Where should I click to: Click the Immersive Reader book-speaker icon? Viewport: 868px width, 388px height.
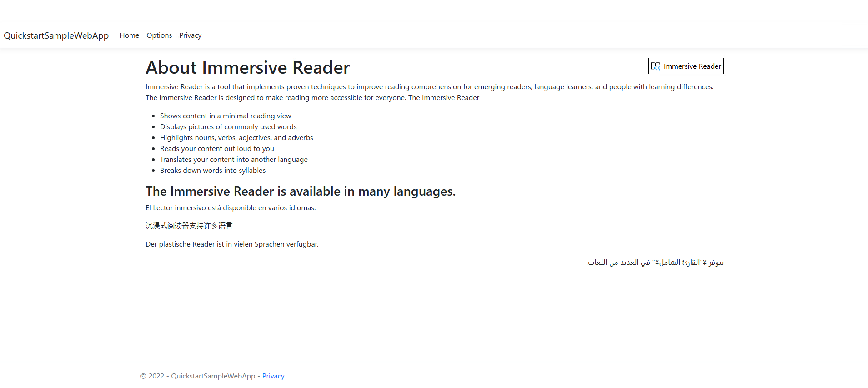(655, 66)
